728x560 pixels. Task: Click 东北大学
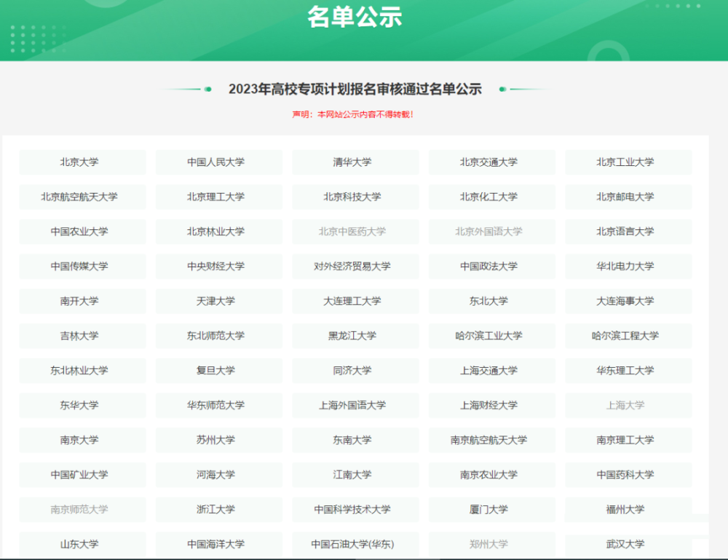tap(492, 301)
